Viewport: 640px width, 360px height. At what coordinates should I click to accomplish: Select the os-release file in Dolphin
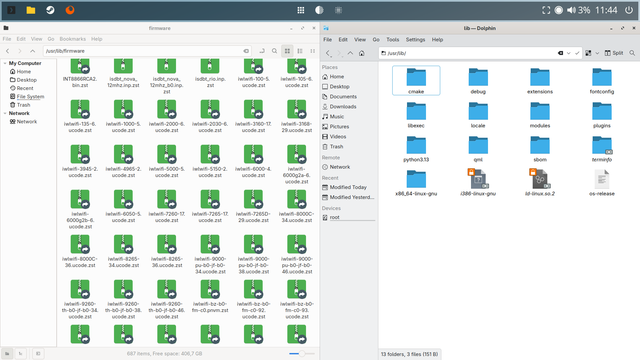(x=602, y=182)
